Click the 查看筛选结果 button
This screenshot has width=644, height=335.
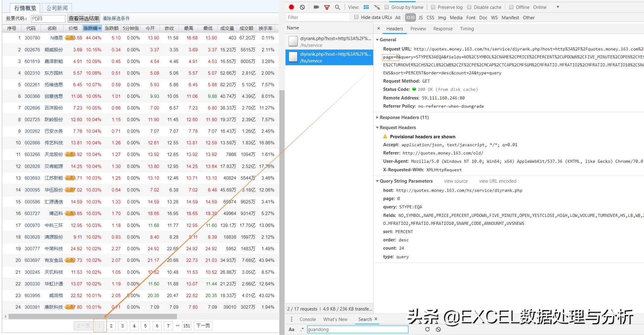(x=84, y=18)
